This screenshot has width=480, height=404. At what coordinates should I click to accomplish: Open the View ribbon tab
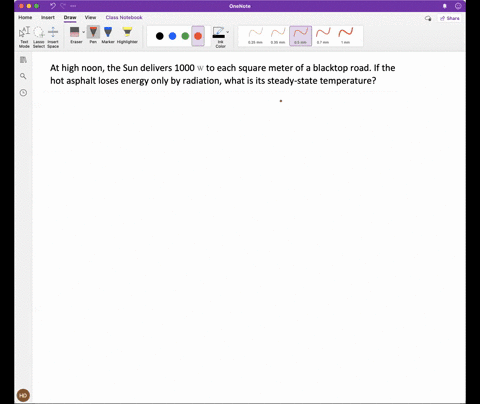90,17
